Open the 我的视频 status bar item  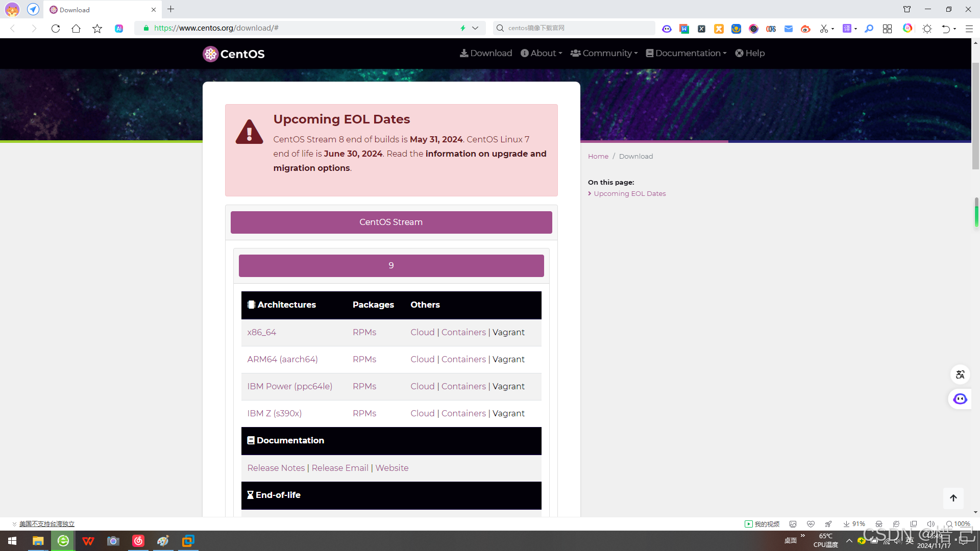[x=762, y=524]
